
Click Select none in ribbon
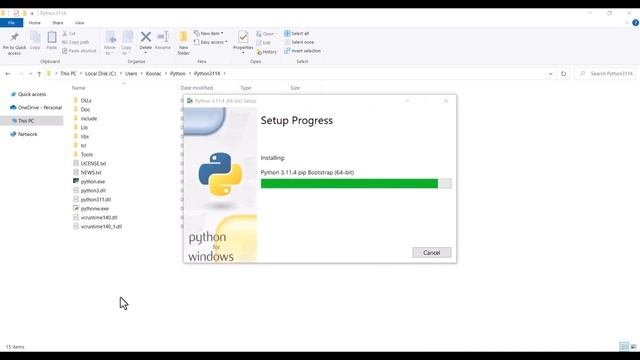(299, 42)
